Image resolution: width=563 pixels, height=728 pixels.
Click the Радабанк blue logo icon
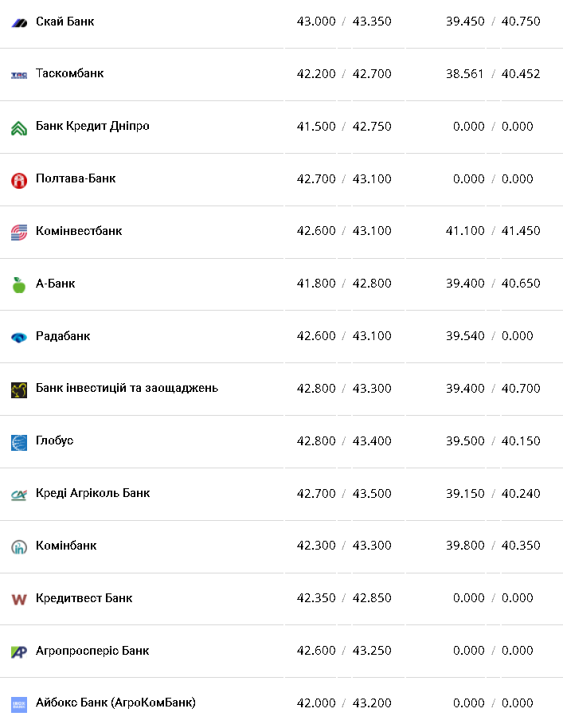pyautogui.click(x=19, y=337)
